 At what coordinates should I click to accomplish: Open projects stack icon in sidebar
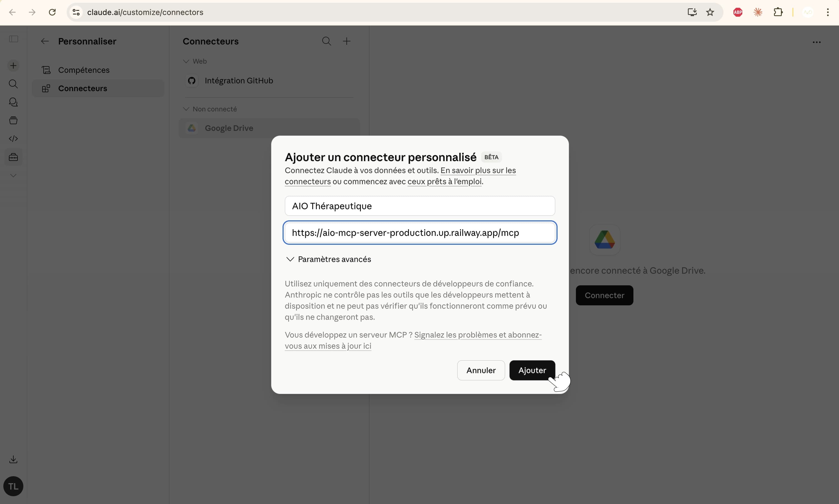click(x=13, y=120)
